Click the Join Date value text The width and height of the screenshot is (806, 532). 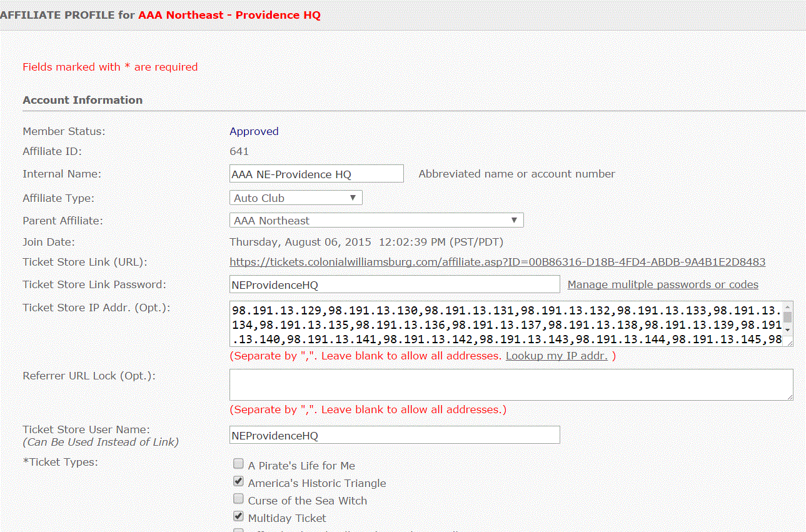[x=366, y=242]
